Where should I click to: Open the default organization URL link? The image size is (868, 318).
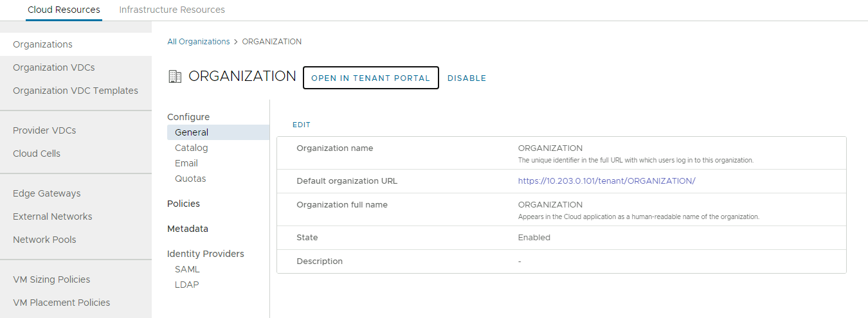point(606,181)
